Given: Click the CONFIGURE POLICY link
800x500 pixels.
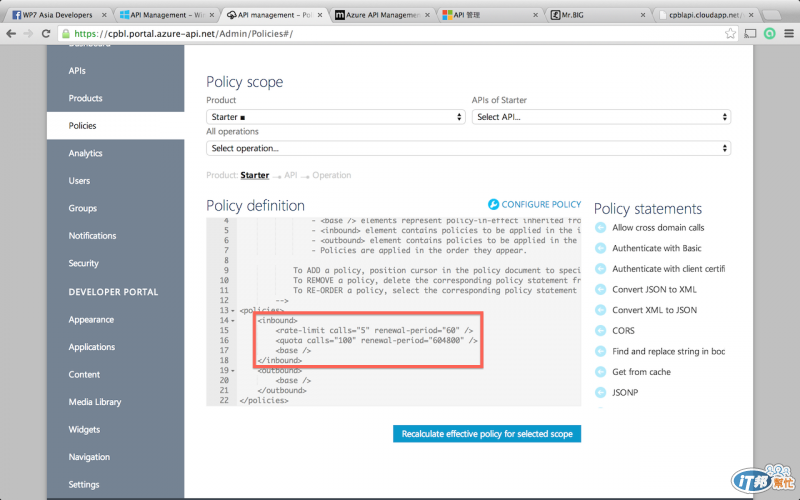Looking at the screenshot, I should (541, 204).
